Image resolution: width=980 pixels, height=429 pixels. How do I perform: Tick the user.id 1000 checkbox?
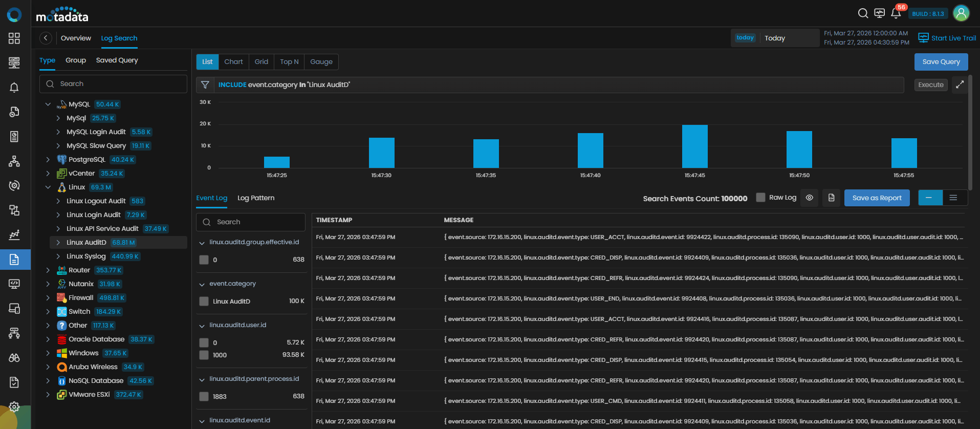[204, 355]
